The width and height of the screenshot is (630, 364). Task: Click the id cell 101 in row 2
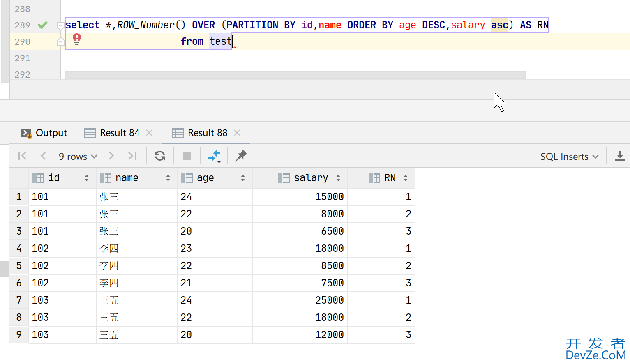(62, 214)
